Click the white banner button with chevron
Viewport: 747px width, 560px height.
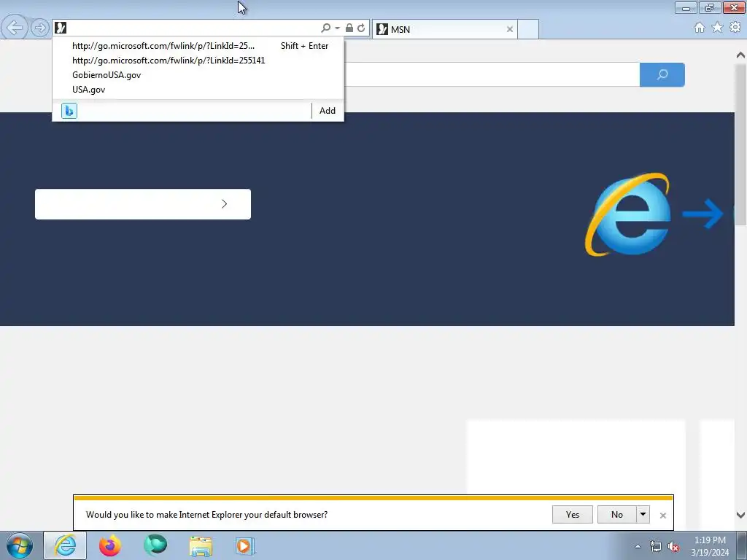click(143, 204)
